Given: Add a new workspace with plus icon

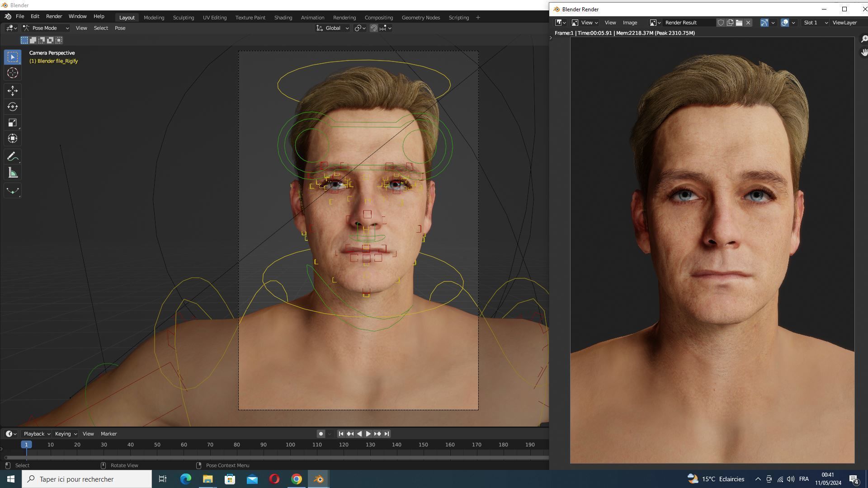Looking at the screenshot, I should 478,17.
